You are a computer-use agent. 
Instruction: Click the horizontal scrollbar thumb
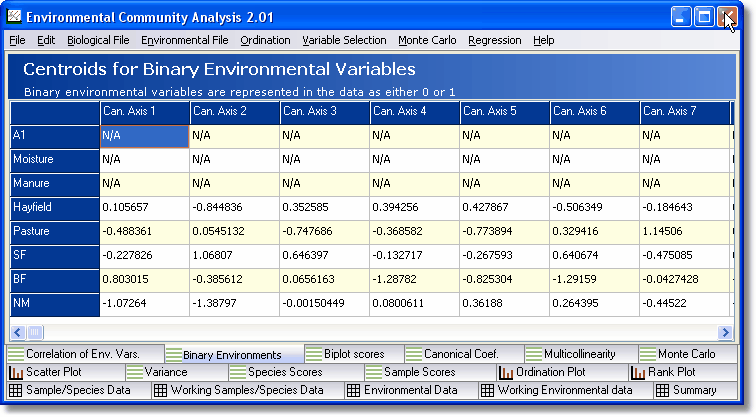click(35, 332)
